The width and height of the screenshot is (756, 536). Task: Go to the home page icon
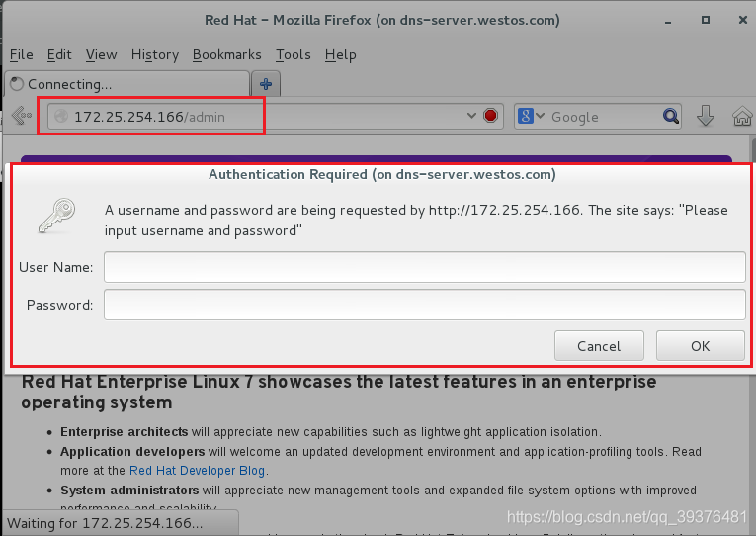tap(742, 116)
